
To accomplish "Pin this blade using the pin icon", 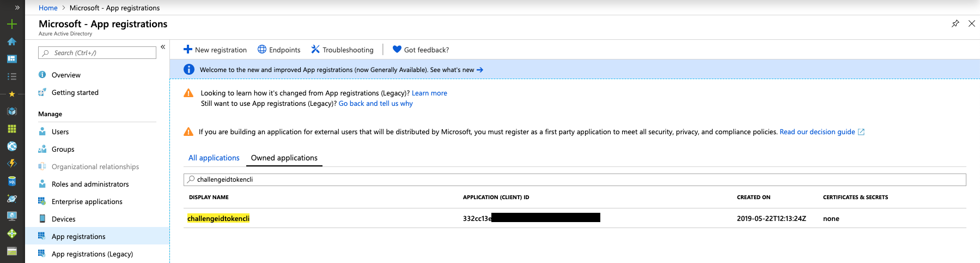I will [x=955, y=23].
